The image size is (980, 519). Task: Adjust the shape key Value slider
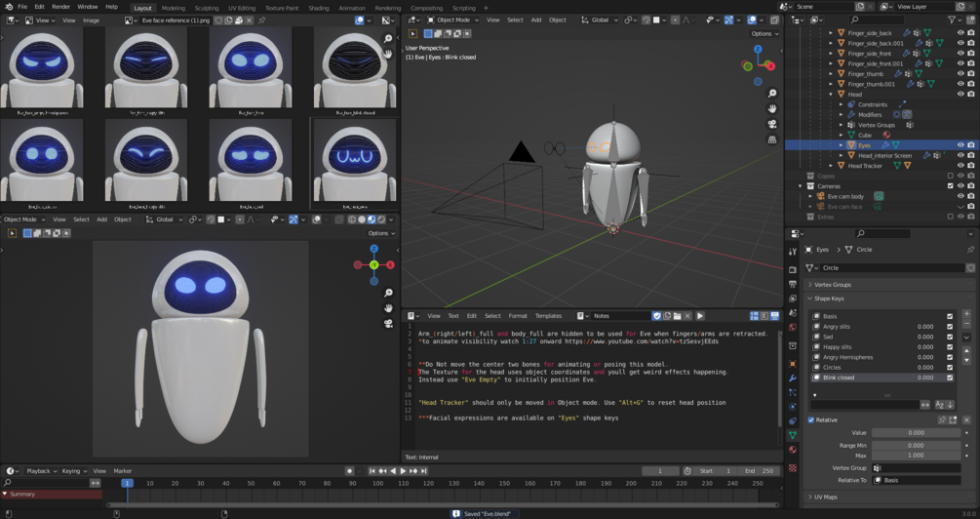(x=916, y=433)
